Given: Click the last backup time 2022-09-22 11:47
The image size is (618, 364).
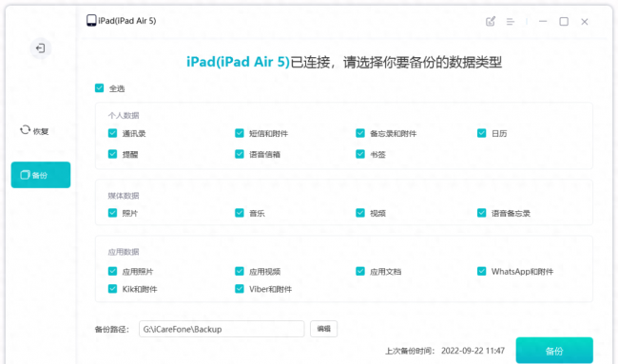Looking at the screenshot, I should coord(473,351).
